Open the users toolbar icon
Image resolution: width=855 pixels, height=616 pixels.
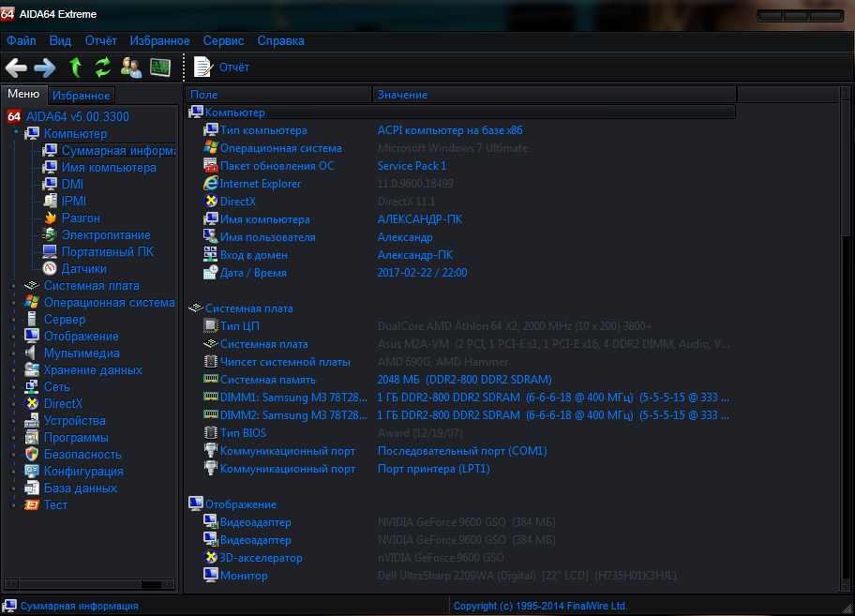click(131, 68)
